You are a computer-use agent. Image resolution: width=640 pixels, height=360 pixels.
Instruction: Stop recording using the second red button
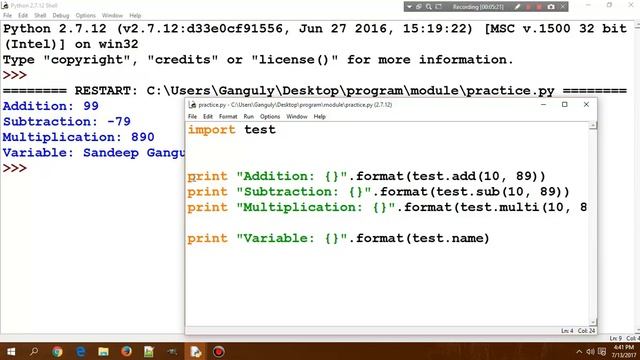pos(539,7)
